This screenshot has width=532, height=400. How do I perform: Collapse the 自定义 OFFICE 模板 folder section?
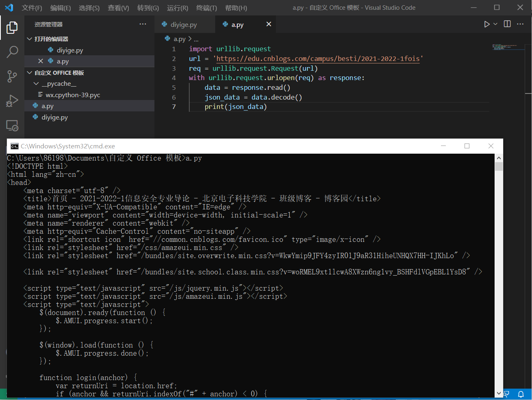[29, 73]
